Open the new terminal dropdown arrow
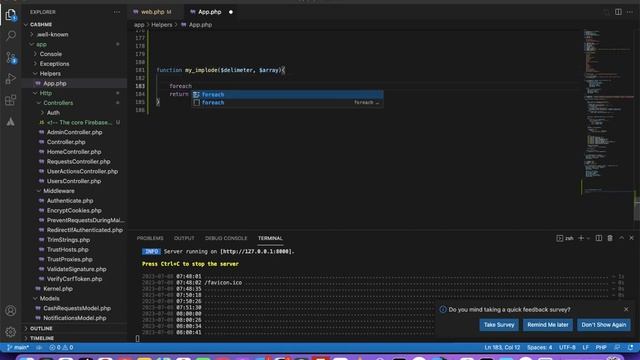 pos(588,238)
